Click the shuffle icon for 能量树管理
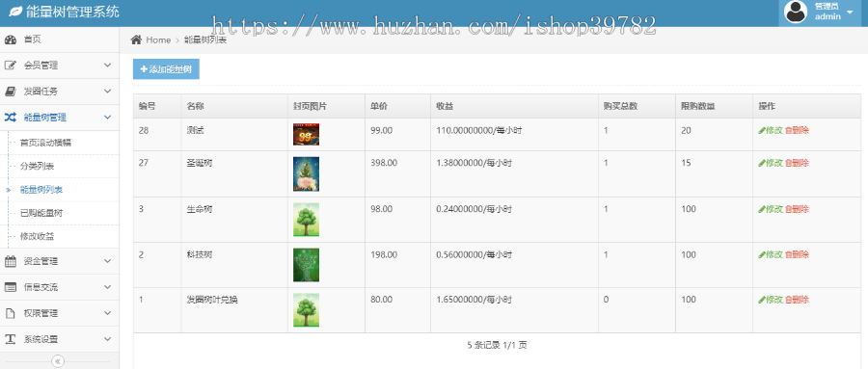This screenshot has height=369, width=868. [x=11, y=118]
